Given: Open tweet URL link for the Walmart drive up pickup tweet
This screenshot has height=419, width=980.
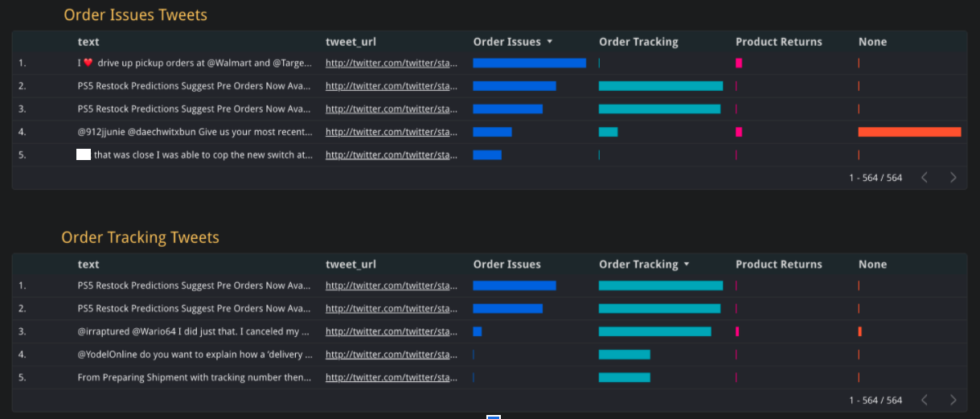Looking at the screenshot, I should [392, 63].
